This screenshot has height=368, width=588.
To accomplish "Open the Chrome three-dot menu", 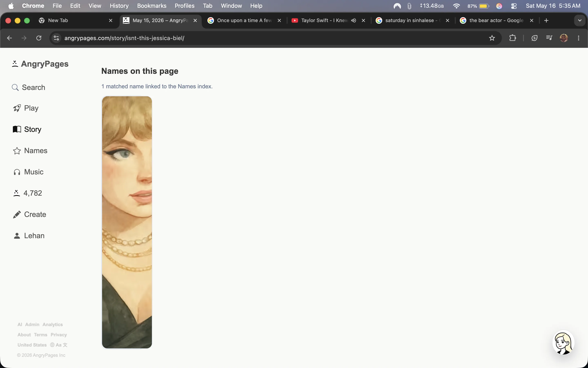I will [579, 38].
